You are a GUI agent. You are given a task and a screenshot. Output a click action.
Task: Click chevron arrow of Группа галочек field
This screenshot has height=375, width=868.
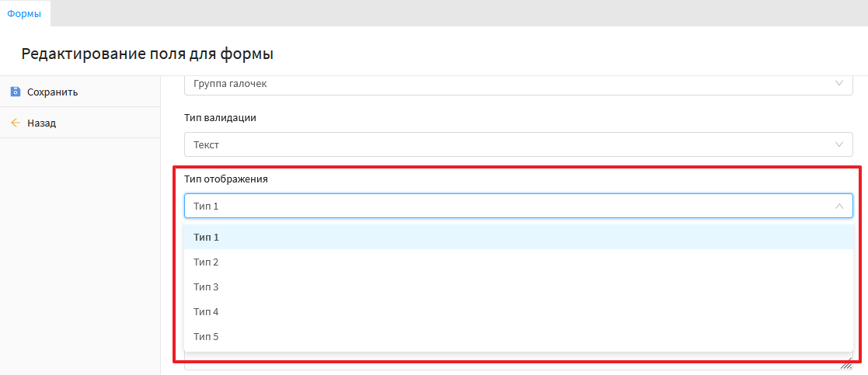click(838, 83)
